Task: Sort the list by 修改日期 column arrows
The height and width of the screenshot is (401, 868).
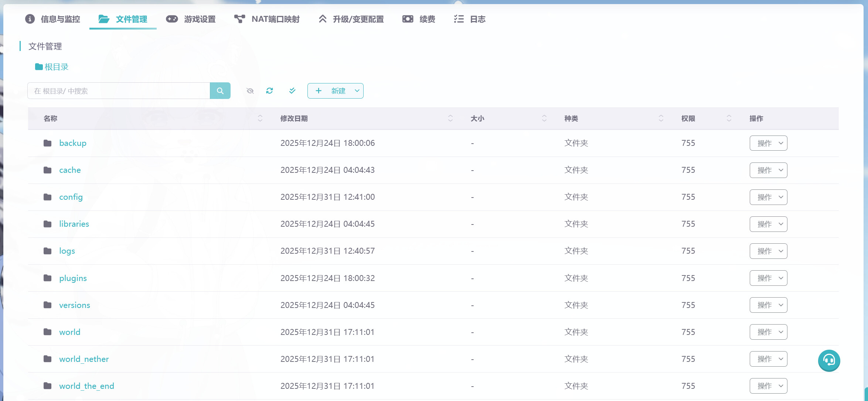Action: pyautogui.click(x=450, y=119)
